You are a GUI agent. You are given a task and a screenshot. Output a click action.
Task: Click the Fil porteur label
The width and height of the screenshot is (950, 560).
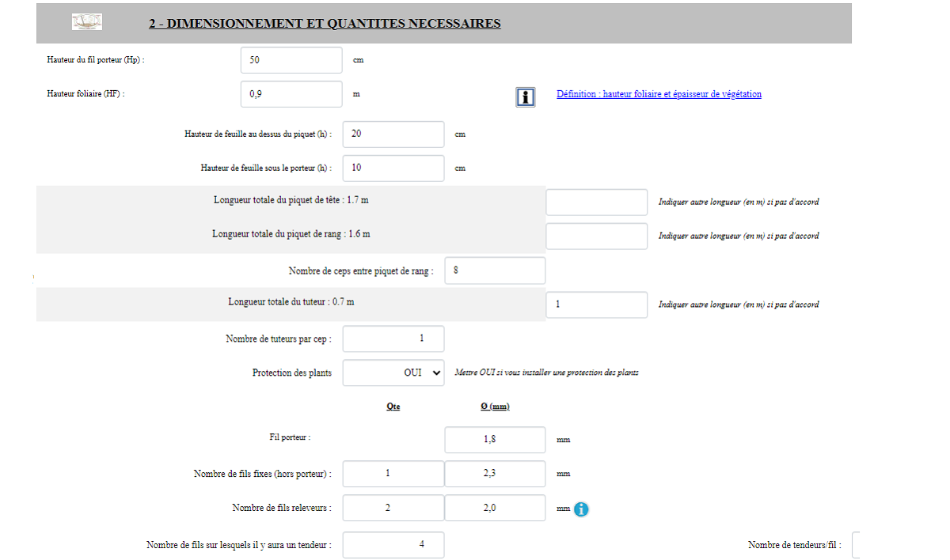290,437
